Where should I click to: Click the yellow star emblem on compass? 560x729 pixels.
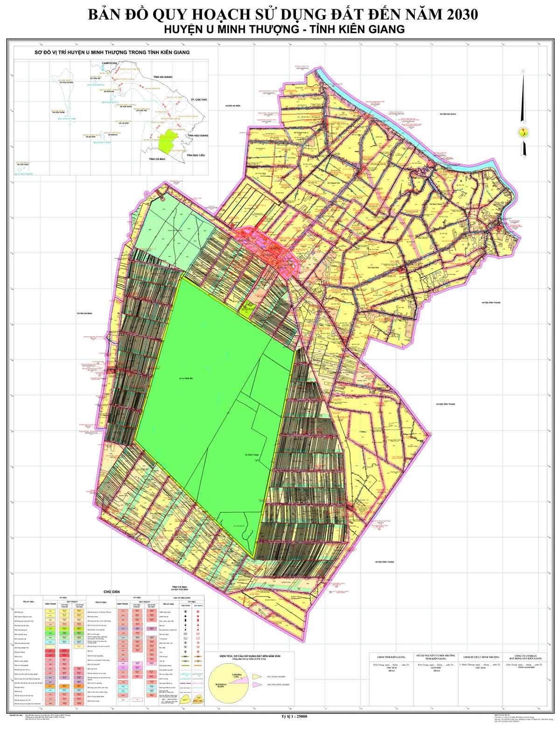click(523, 132)
